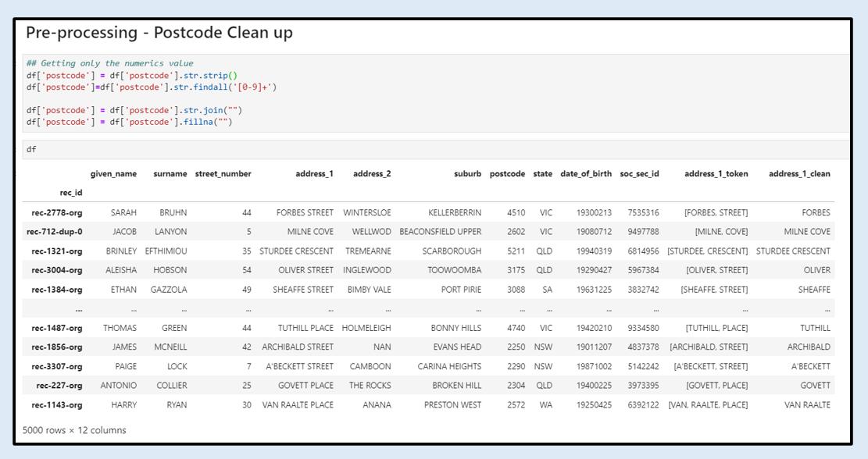Click the date of birth 19300213
This screenshot has height=459, width=868.
(x=594, y=212)
